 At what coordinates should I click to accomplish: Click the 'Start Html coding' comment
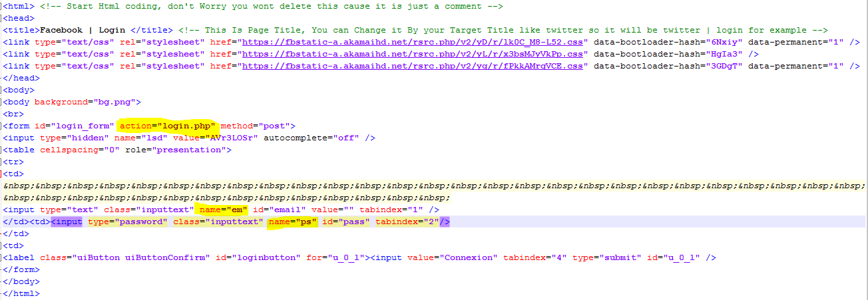(x=270, y=6)
